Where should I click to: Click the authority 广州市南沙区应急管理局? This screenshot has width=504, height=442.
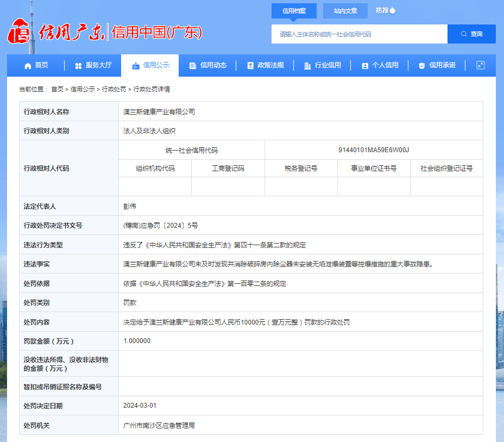coord(159,425)
